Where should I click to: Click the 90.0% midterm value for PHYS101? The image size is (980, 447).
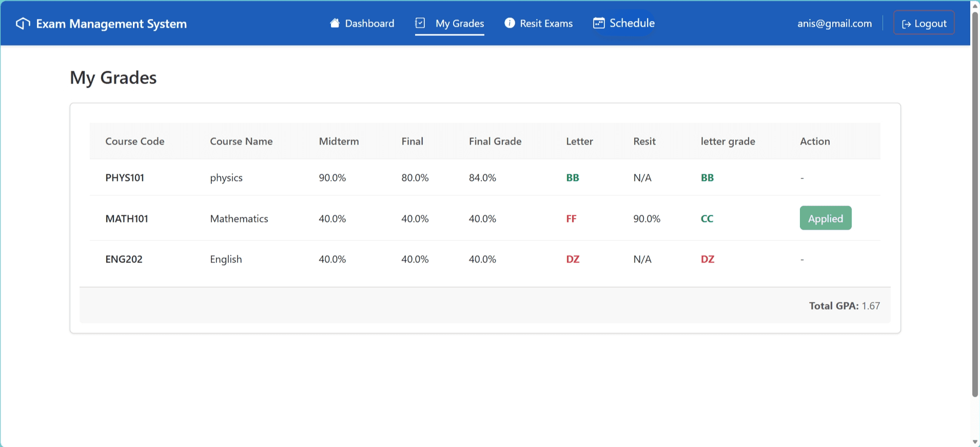pos(332,177)
